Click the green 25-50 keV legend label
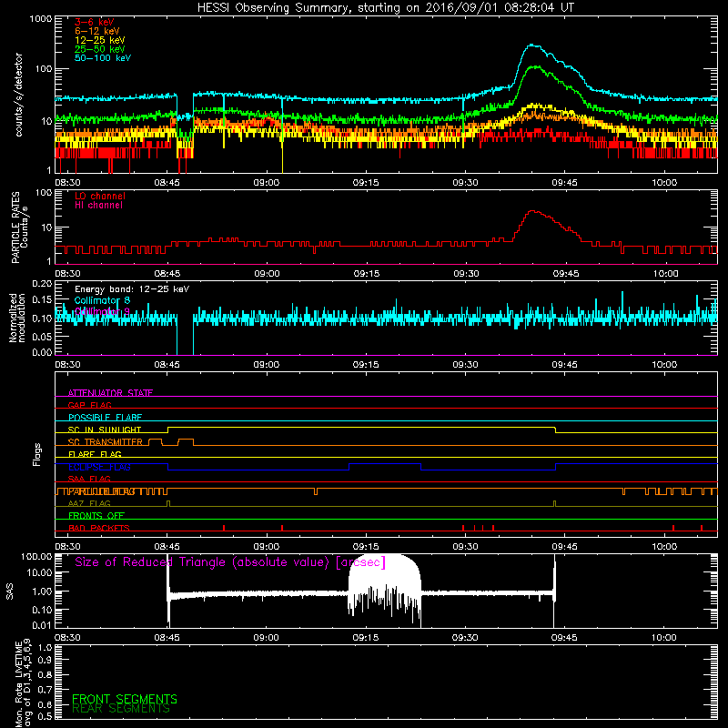Screen dimensions: 728x728 coord(100,49)
